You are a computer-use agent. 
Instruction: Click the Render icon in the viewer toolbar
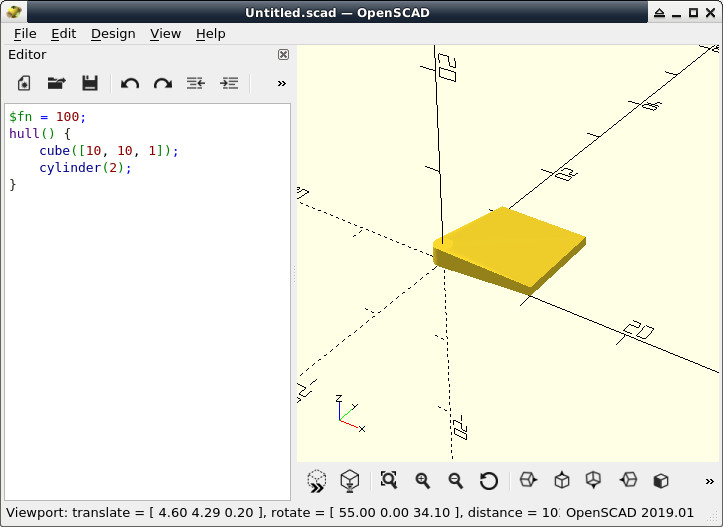[x=350, y=481]
